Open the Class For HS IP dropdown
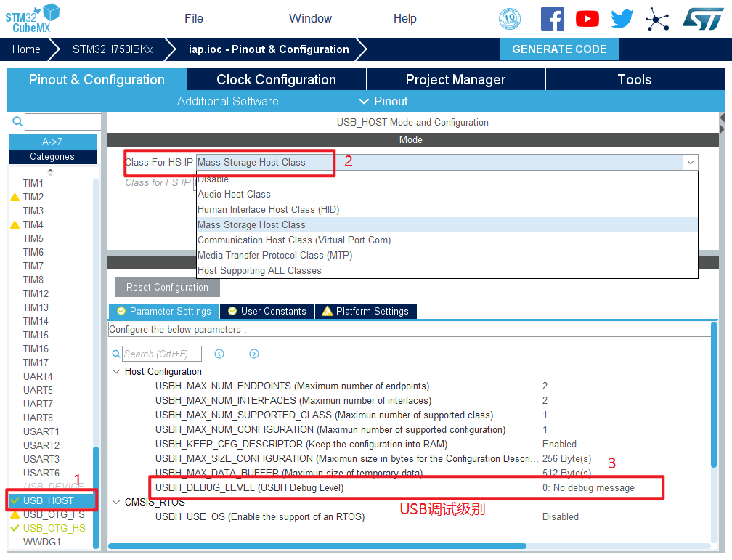The height and width of the screenshot is (560, 732). pos(446,163)
